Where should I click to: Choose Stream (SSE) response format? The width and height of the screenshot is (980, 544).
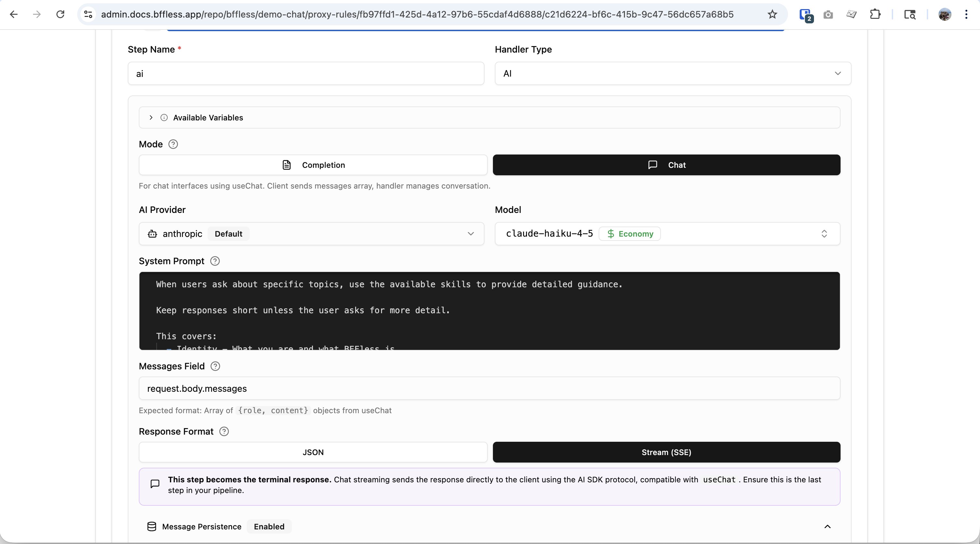666,452
